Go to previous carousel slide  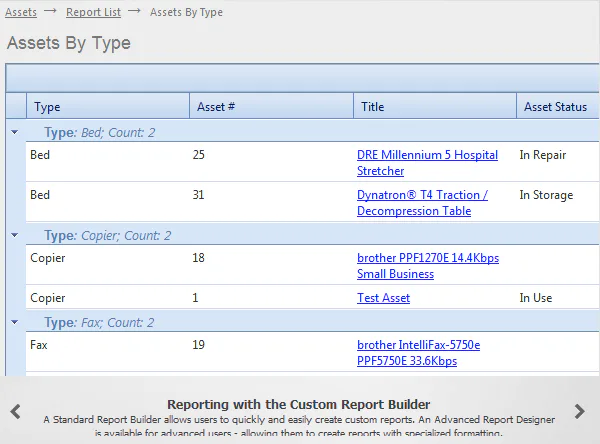15,412
